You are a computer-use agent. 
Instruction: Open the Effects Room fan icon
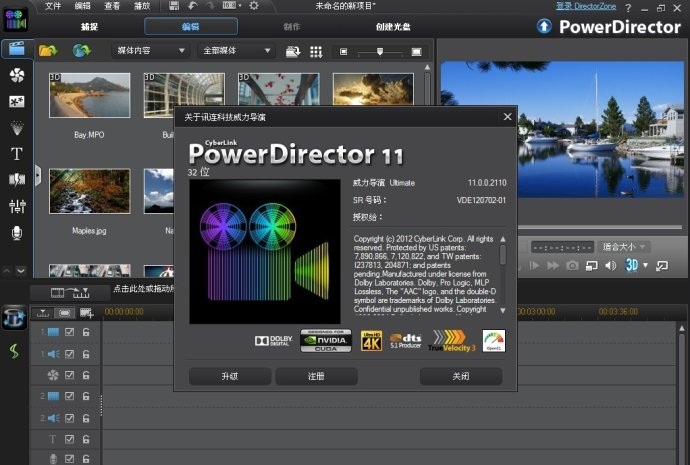pos(16,75)
